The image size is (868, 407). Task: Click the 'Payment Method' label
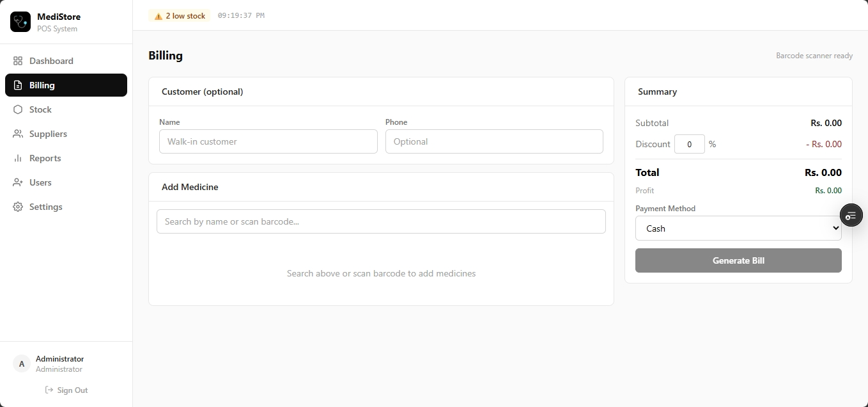pyautogui.click(x=665, y=209)
